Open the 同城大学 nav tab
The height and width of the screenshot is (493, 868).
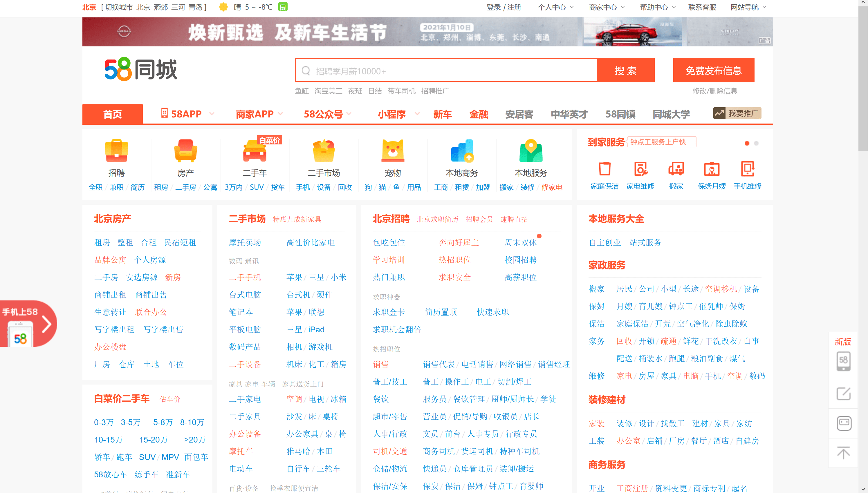pos(671,114)
